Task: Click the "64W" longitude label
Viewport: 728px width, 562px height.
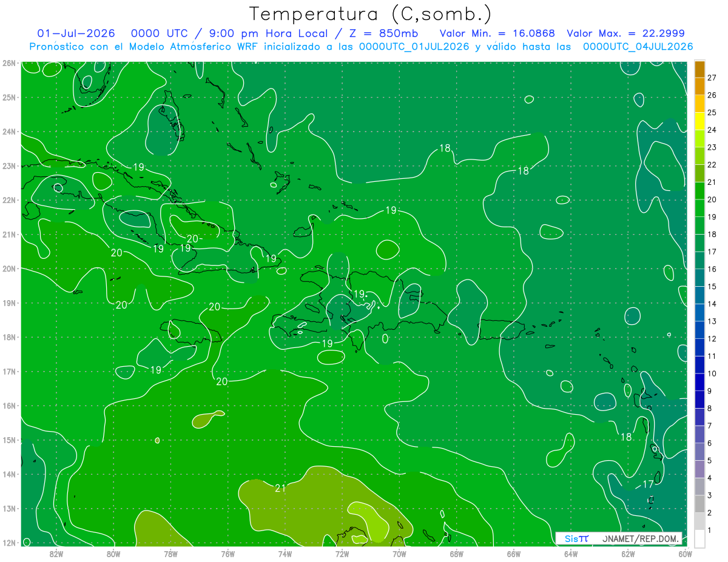Action: pyautogui.click(x=571, y=553)
